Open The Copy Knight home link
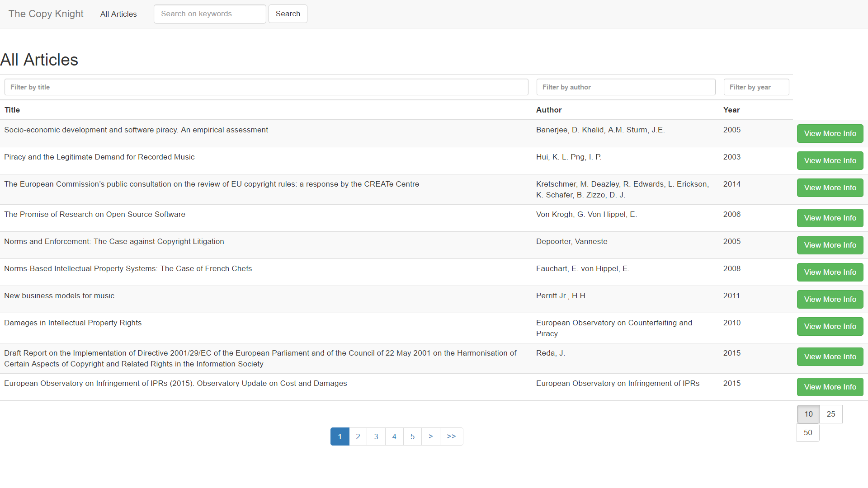The height and width of the screenshot is (488, 868). click(x=46, y=14)
